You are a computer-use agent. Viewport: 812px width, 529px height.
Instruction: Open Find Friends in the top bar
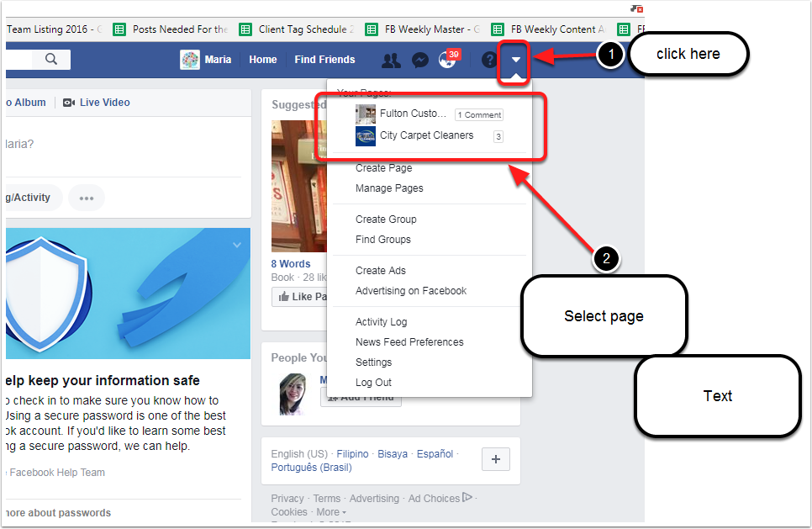[324, 60]
